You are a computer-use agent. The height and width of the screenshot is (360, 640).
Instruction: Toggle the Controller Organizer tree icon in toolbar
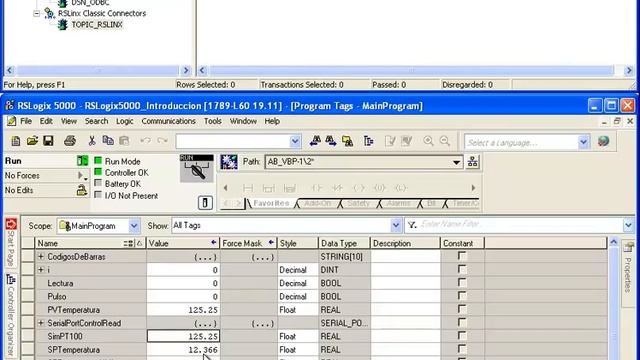[369, 141]
